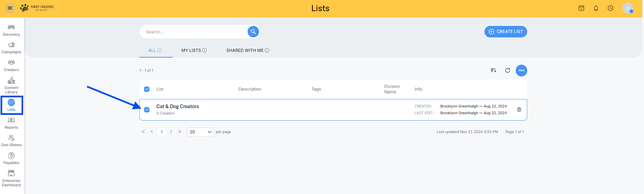Uncheck the select-all lists checkbox
The image size is (644, 194).
click(x=147, y=89)
